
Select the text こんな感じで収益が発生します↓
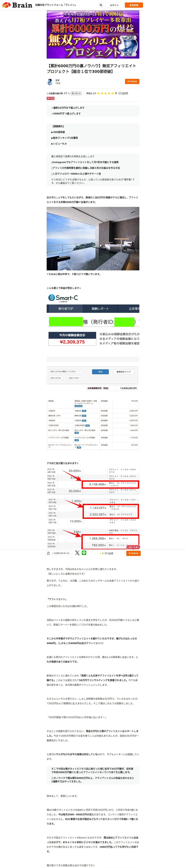coord(64,288)
